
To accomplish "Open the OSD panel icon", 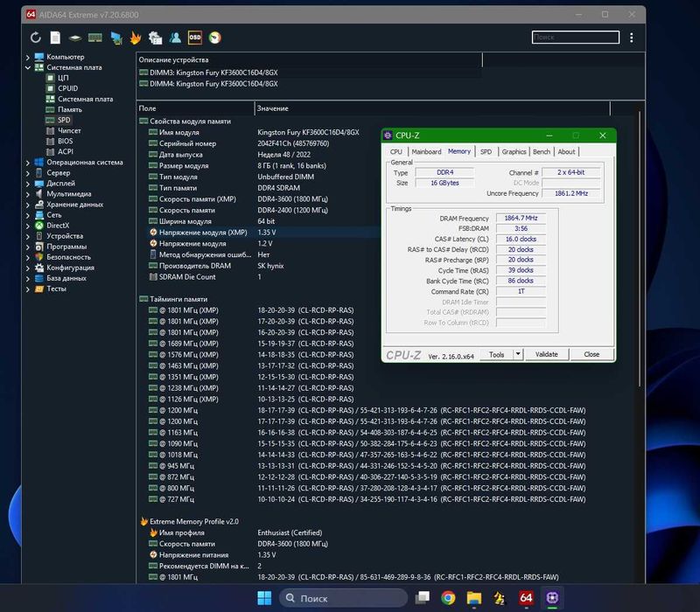I will tap(194, 38).
